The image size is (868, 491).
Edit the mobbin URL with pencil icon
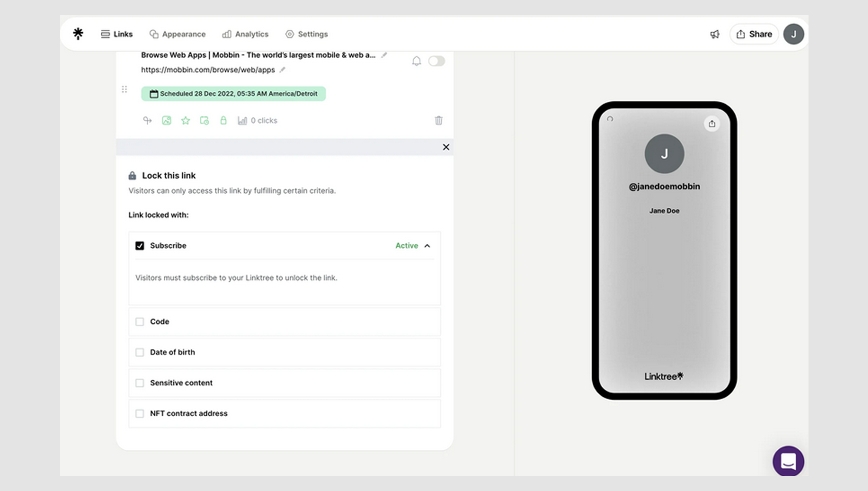coord(282,70)
